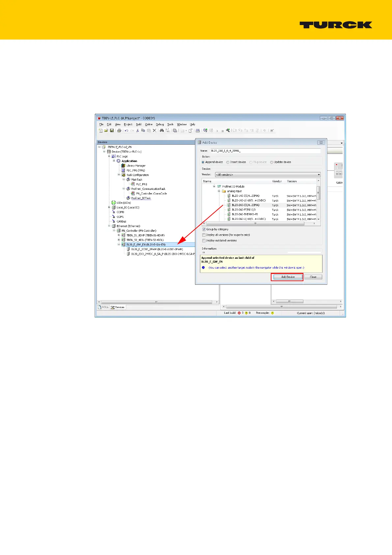
Task: Toggle the Group by category checkbox
Action: [204, 229]
